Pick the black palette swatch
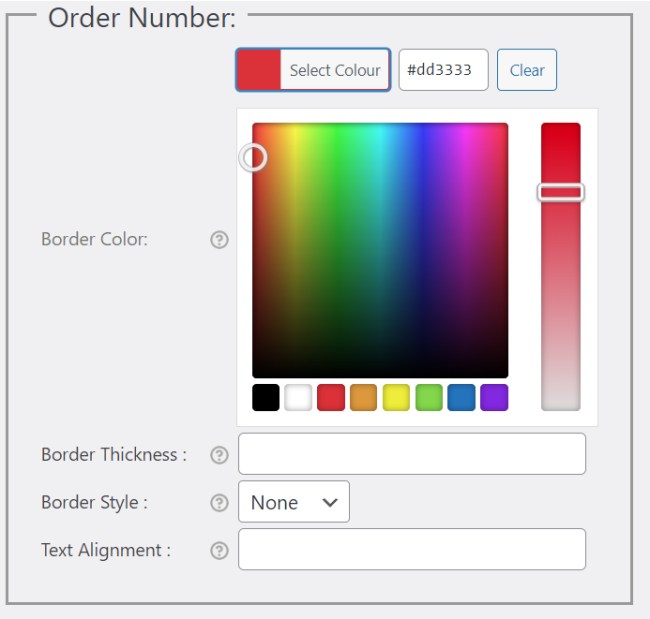The width and height of the screenshot is (650, 619). point(266,397)
